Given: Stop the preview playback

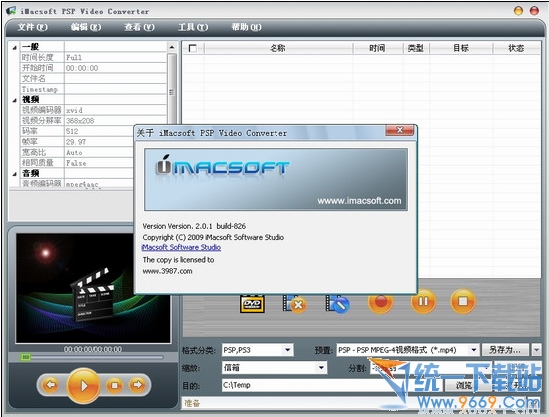Looking at the screenshot, I should (114, 385).
